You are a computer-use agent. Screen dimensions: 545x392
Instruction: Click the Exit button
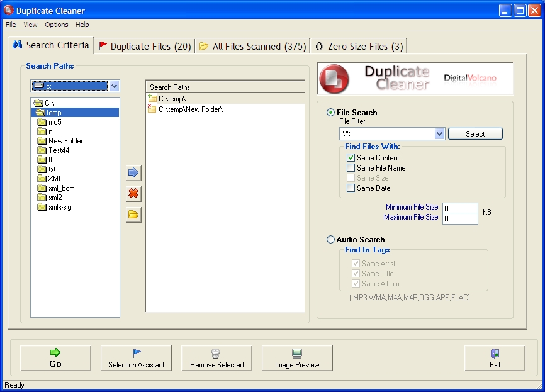point(495,358)
